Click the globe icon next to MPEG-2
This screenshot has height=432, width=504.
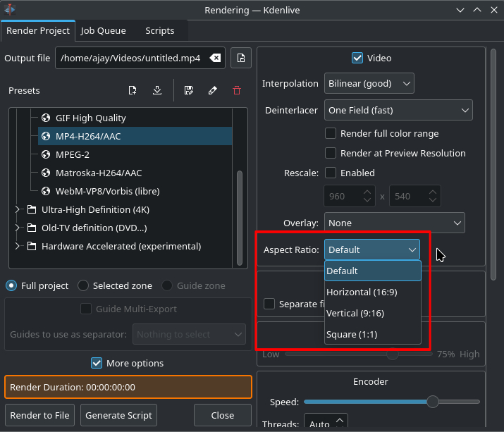coord(46,154)
